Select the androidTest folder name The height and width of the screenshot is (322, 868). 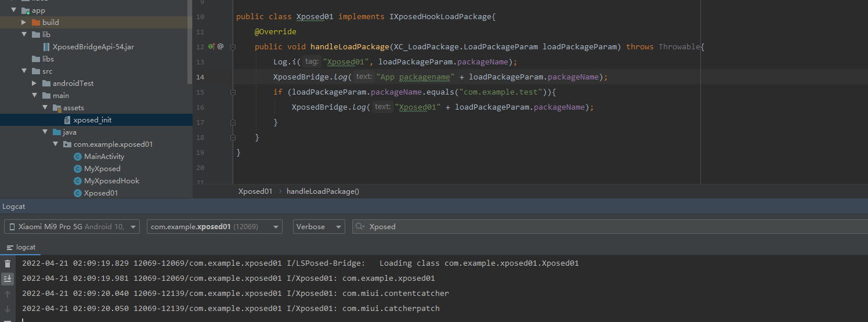73,84
